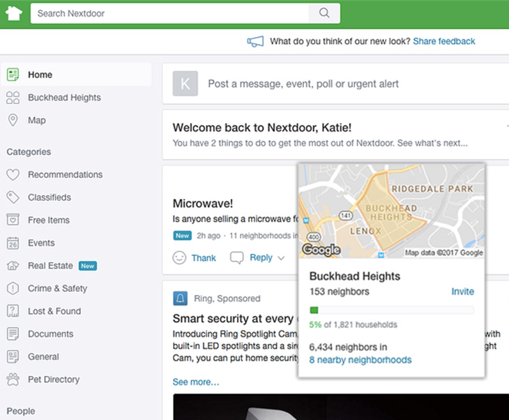Click the Classifieds tag icon
This screenshot has height=420, width=509.
[13, 197]
